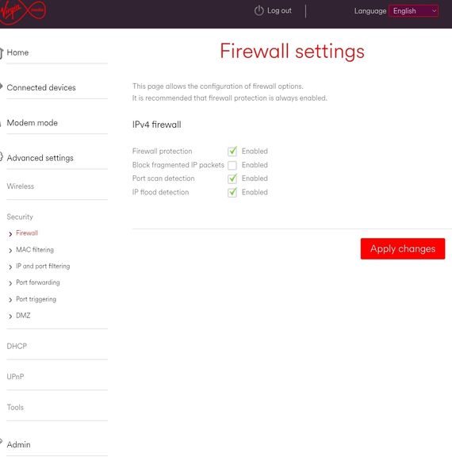Expand the Wireless section
452x476 pixels.
[x=21, y=186]
